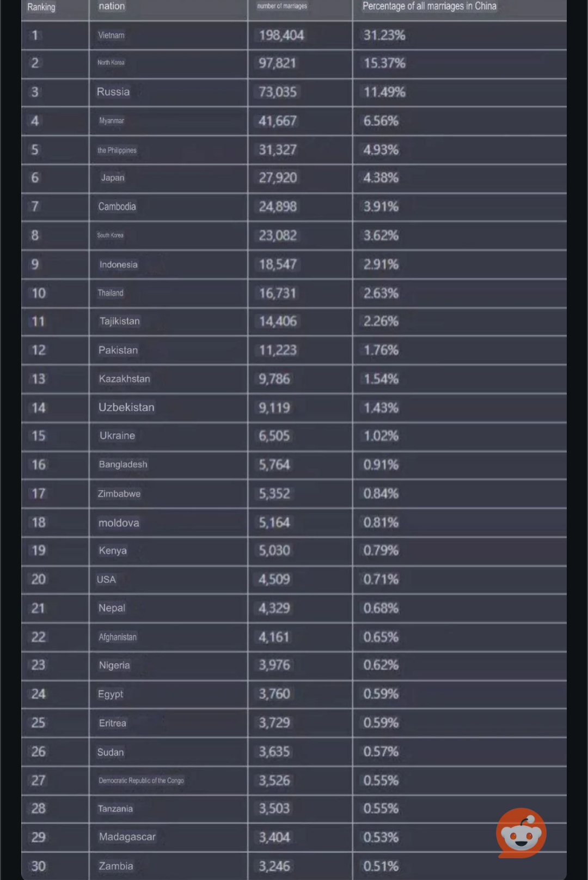Click the Democratic Republic of the Congo cell
The image size is (588, 880).
click(141, 780)
